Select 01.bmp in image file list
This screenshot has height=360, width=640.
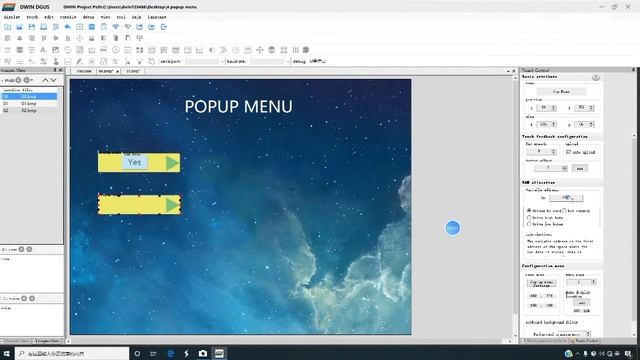click(29, 104)
